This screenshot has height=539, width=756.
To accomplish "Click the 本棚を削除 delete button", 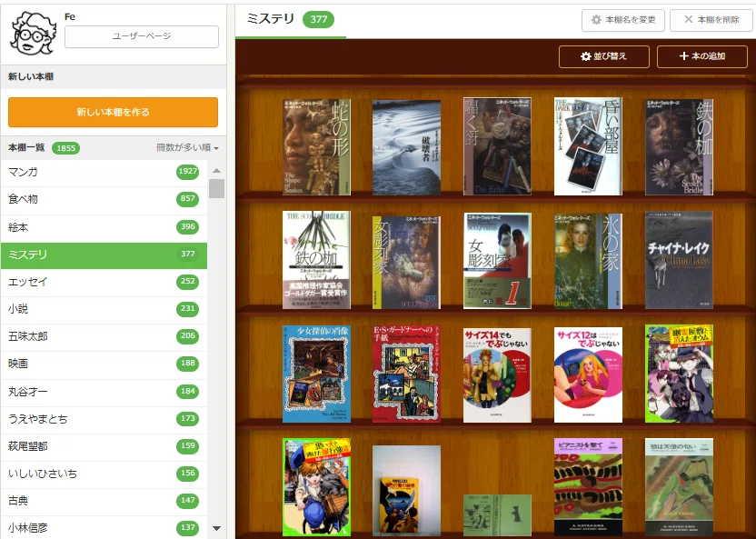I will point(711,20).
